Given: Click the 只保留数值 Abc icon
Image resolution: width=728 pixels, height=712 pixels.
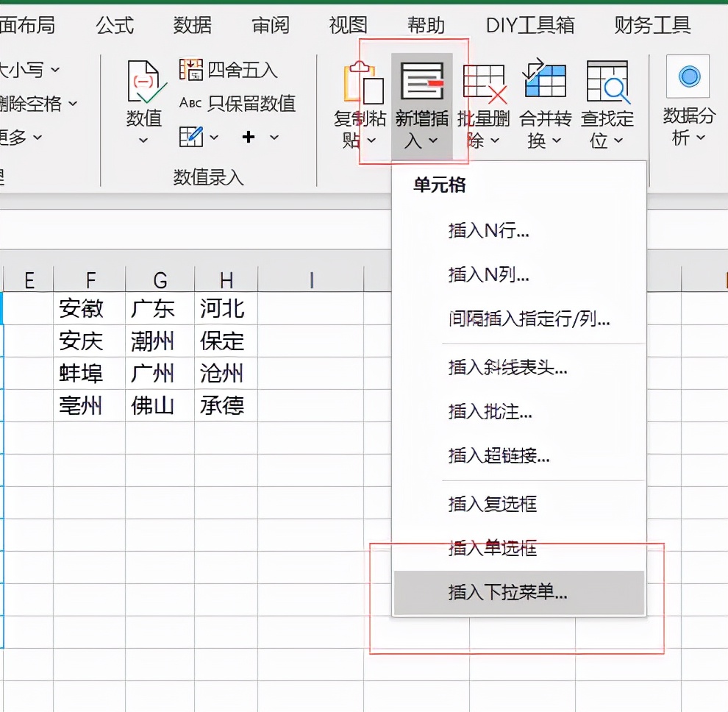Looking at the screenshot, I should pyautogui.click(x=190, y=103).
